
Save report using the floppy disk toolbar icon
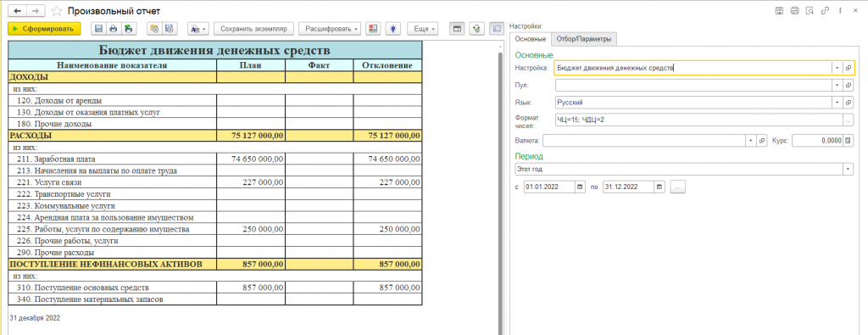coord(99,28)
